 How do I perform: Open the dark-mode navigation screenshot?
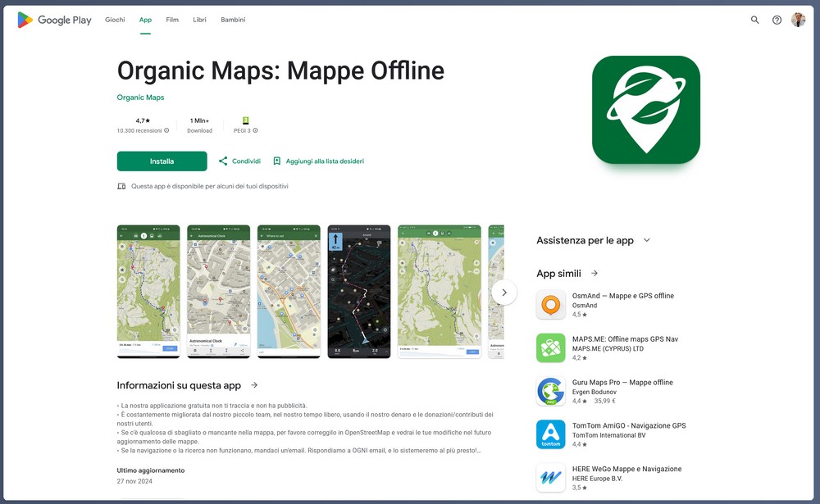358,291
